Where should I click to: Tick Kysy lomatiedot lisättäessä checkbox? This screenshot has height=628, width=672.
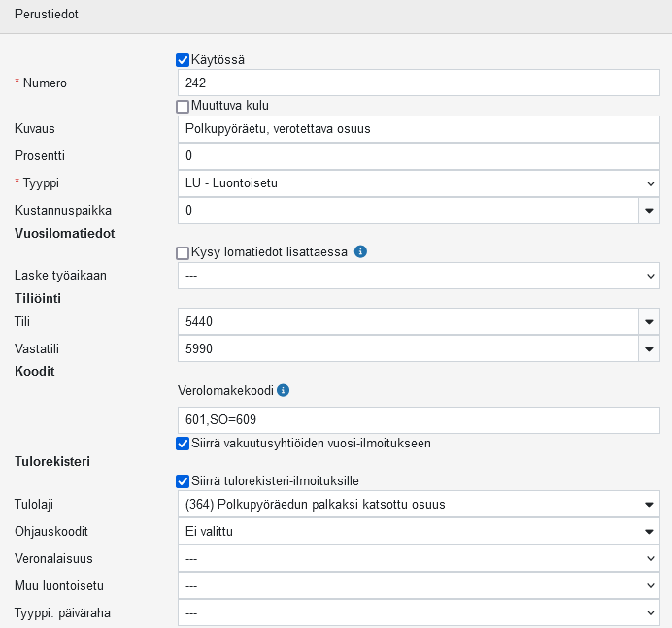tap(183, 252)
